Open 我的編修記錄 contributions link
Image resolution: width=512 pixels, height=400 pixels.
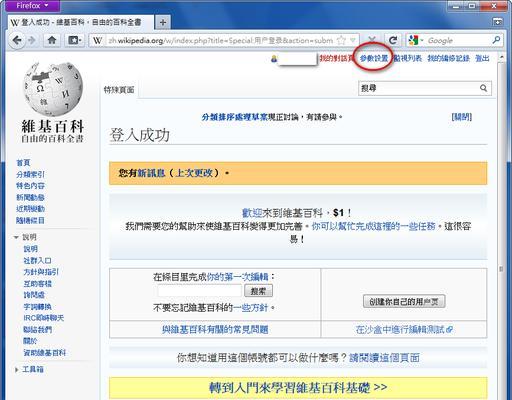(x=448, y=58)
